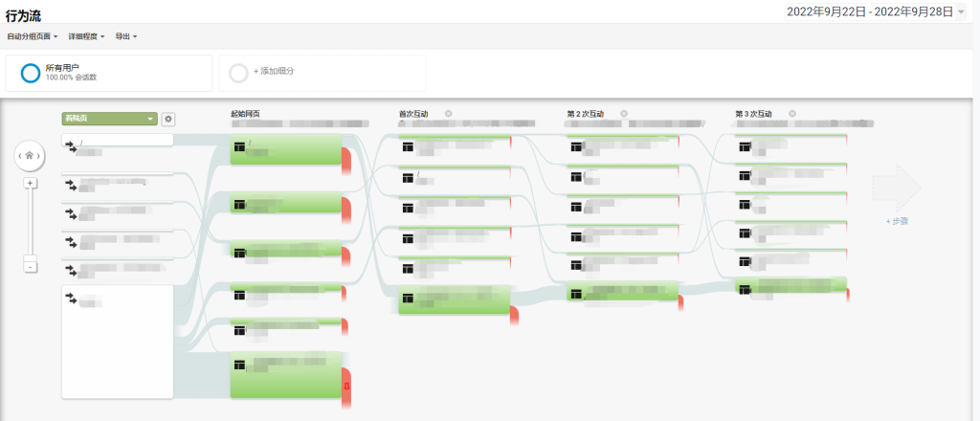980x421 pixels.
Task: Open the 详细程度 menu
Action: [x=86, y=37]
